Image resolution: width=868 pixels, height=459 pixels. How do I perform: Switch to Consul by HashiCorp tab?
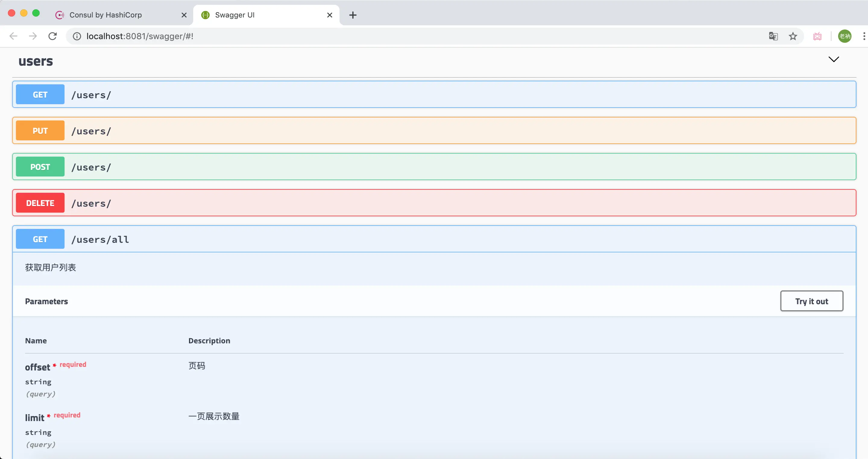(x=105, y=15)
